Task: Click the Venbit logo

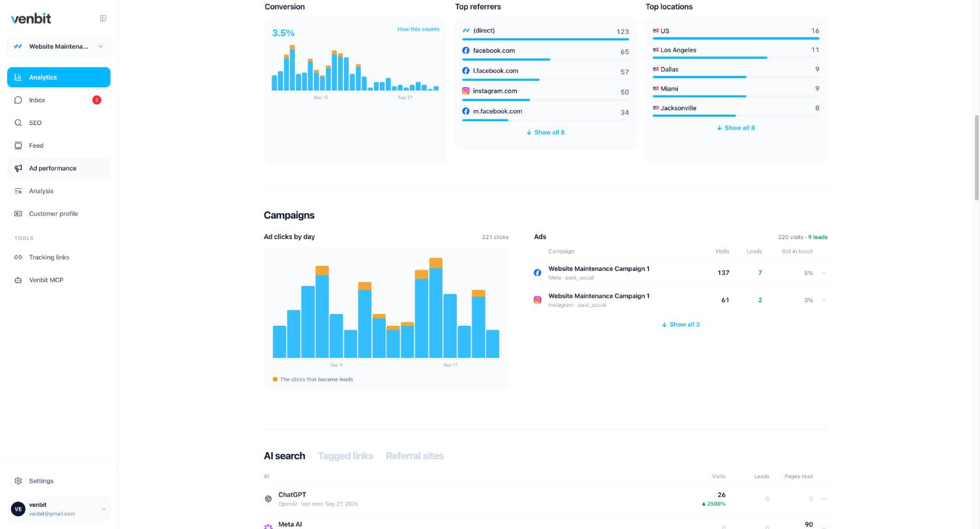Action: pos(31,18)
